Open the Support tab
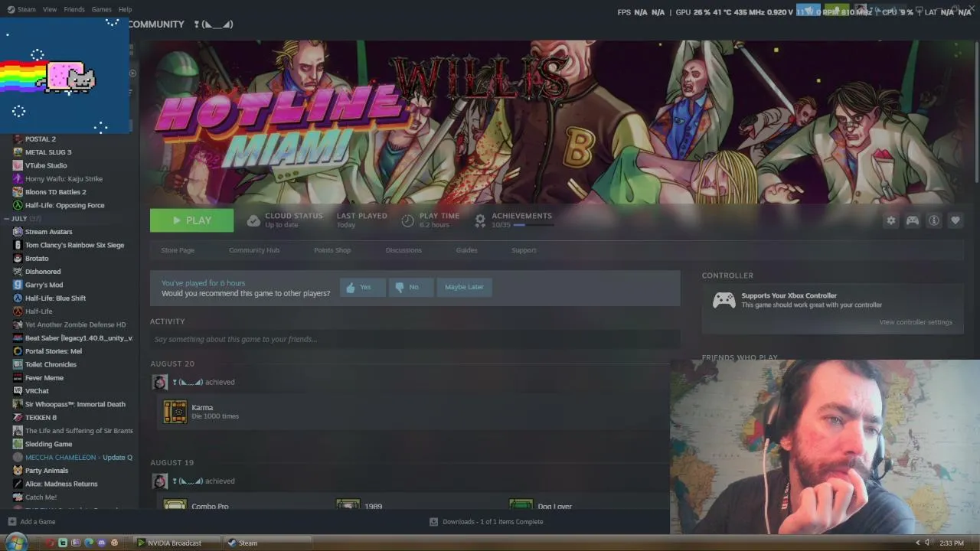Screen dimensions: 980x551 (524, 250)
